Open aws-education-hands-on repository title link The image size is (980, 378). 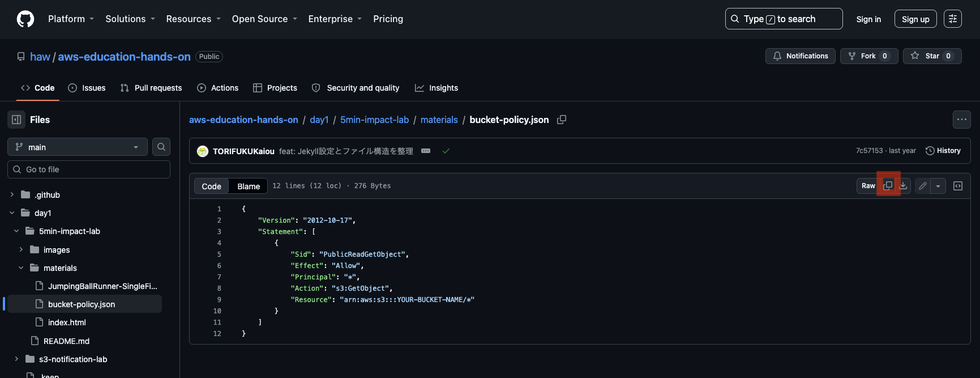point(124,57)
